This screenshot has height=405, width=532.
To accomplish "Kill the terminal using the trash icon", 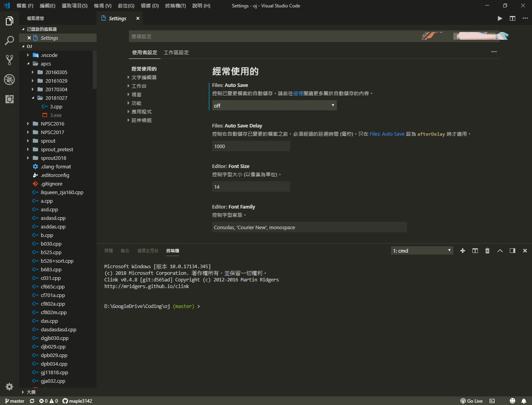I will (x=487, y=251).
